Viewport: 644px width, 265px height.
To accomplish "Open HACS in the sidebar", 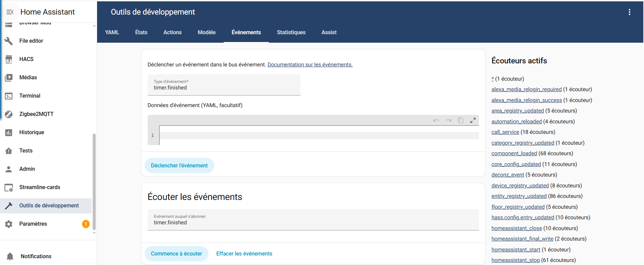I will [x=26, y=59].
